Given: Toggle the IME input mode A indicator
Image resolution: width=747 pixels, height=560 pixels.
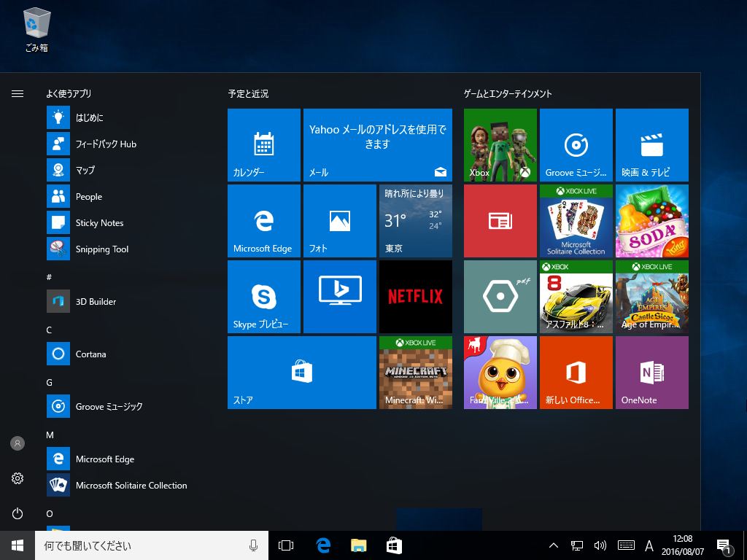Looking at the screenshot, I should click(x=649, y=545).
